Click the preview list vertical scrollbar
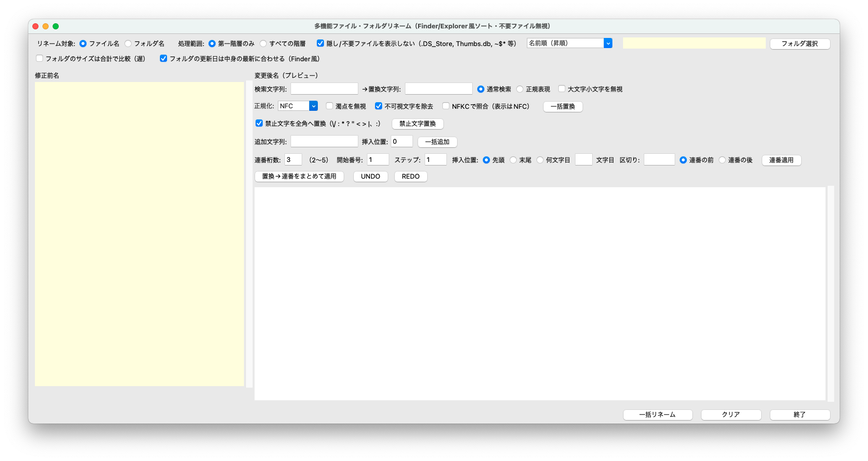 click(830, 294)
